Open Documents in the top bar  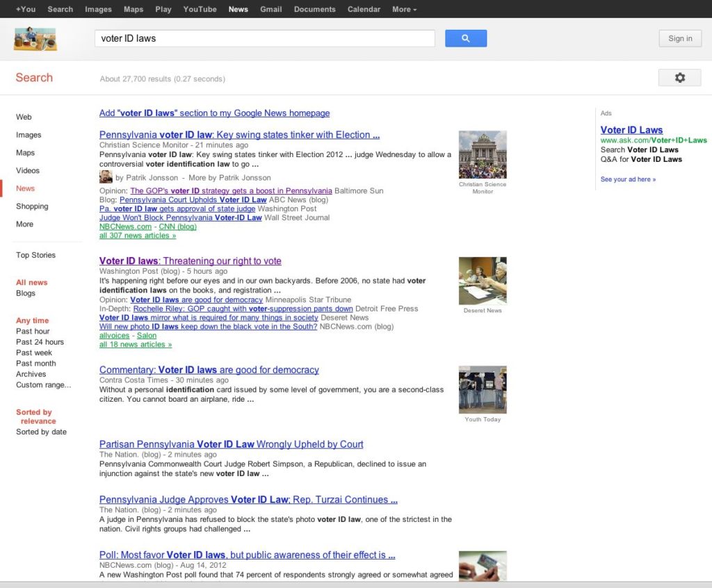tap(315, 9)
